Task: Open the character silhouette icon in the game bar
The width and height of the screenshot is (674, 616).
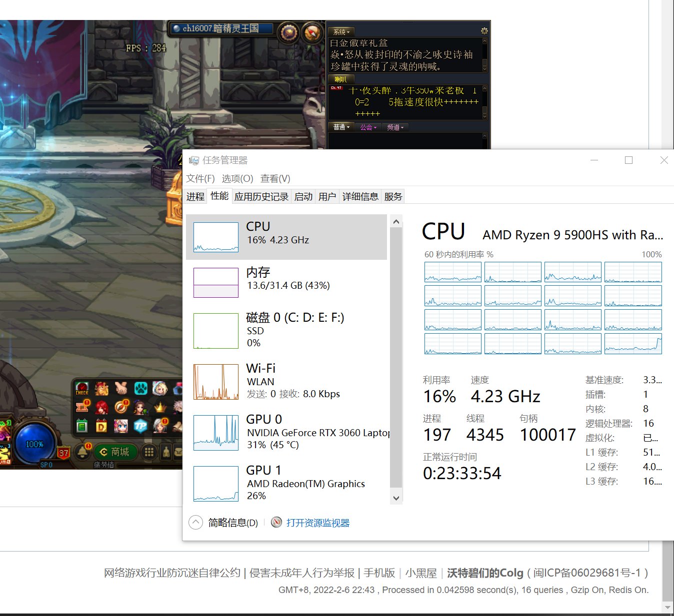Action: (x=166, y=452)
